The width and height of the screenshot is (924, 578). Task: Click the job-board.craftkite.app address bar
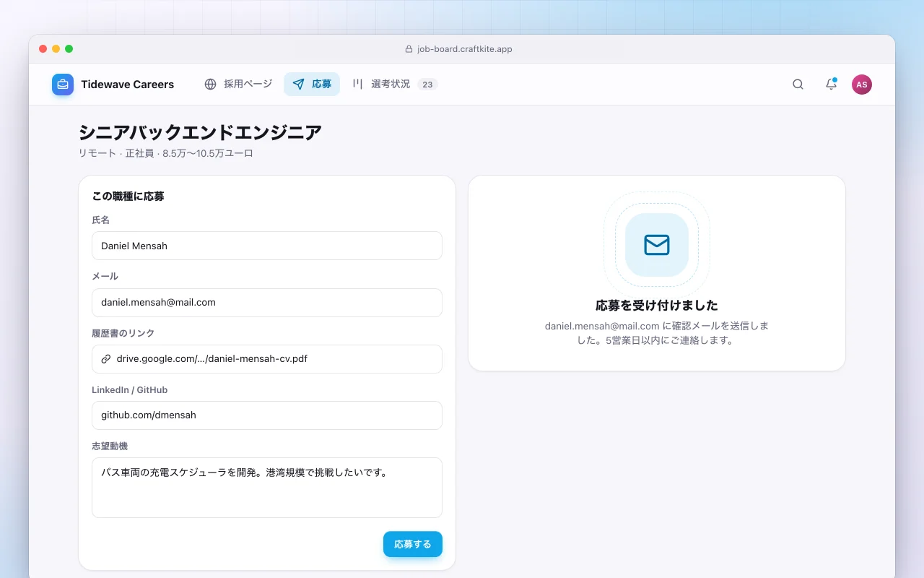click(x=460, y=49)
